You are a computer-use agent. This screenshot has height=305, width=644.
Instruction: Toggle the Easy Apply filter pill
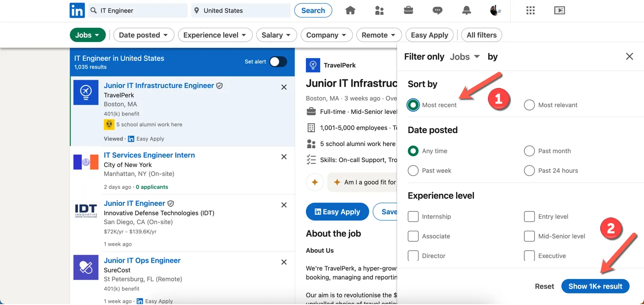[x=429, y=35]
